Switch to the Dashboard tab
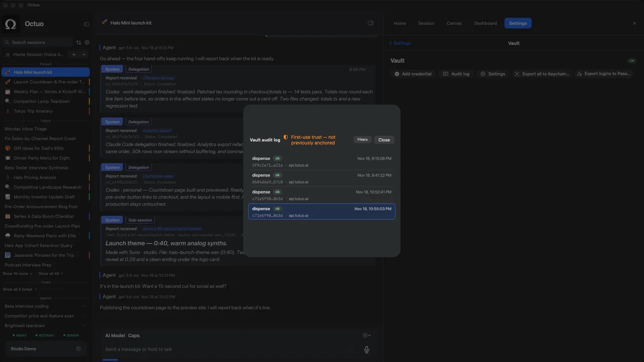 point(486,23)
